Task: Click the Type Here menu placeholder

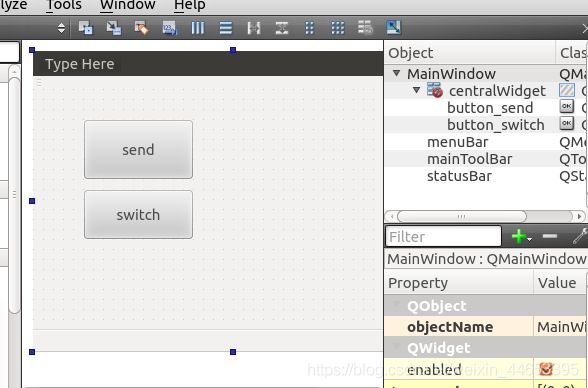Action: click(80, 64)
